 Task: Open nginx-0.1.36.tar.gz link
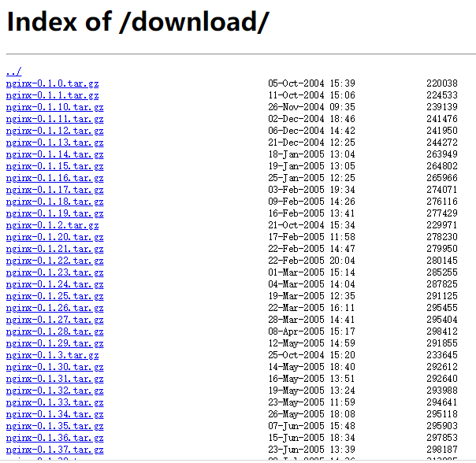pyautogui.click(x=54, y=439)
